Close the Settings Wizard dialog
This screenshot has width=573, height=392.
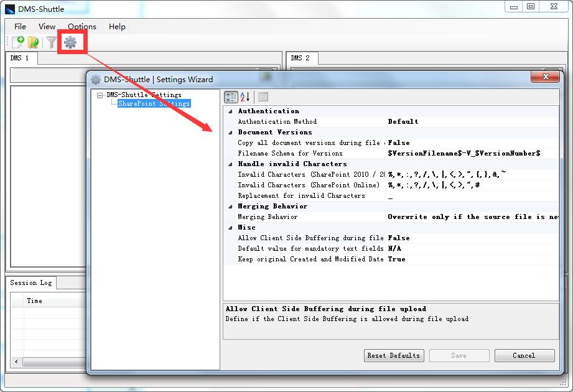pyautogui.click(x=545, y=77)
